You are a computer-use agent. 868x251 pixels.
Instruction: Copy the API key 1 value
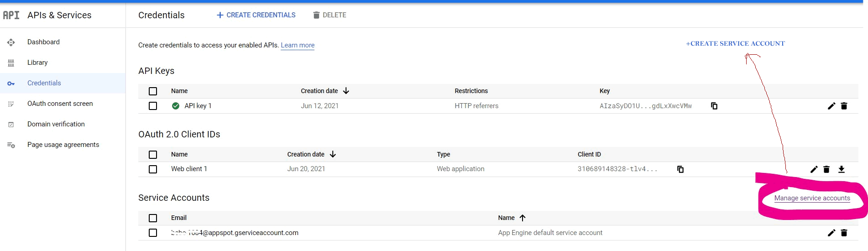click(x=714, y=106)
